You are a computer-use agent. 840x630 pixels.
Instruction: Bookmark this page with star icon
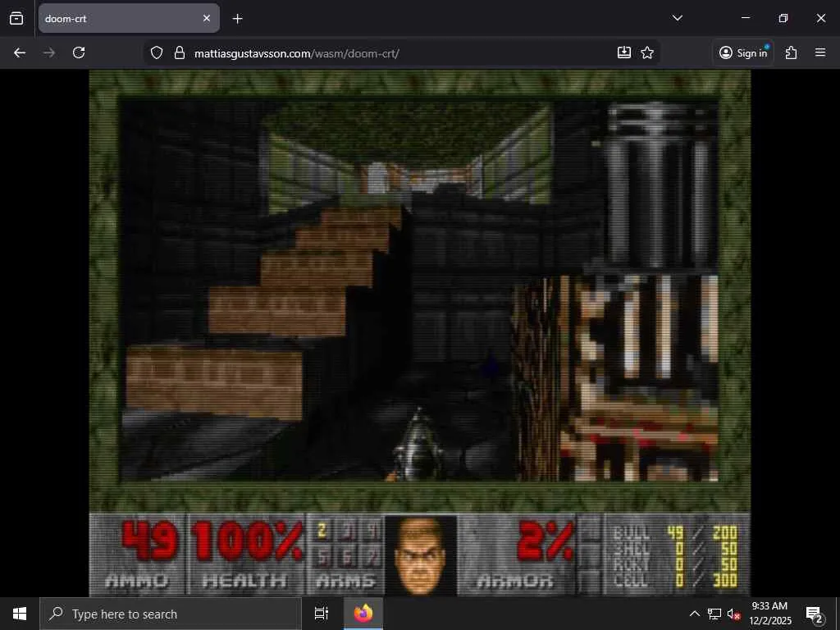(x=647, y=52)
